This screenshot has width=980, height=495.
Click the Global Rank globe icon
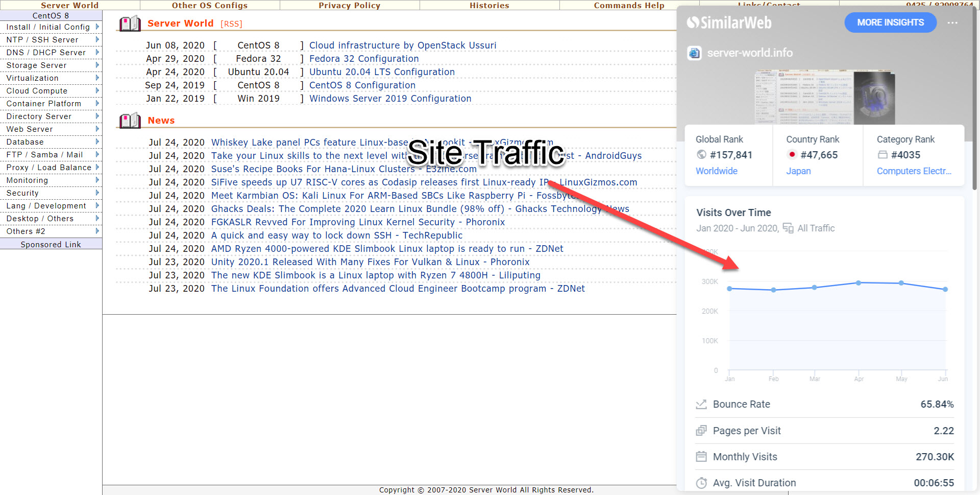pos(701,155)
